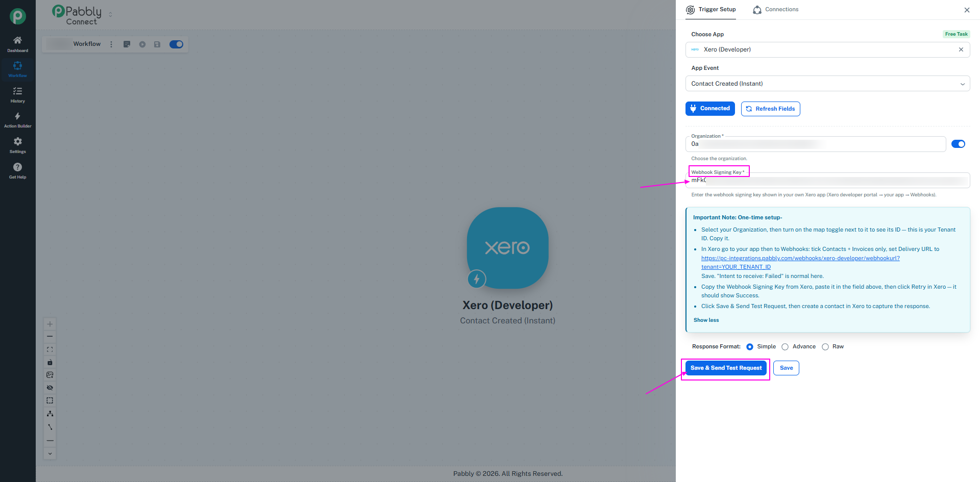Save the workflow using the disk icon
Image resolution: width=980 pixels, height=482 pixels.
pos(157,44)
